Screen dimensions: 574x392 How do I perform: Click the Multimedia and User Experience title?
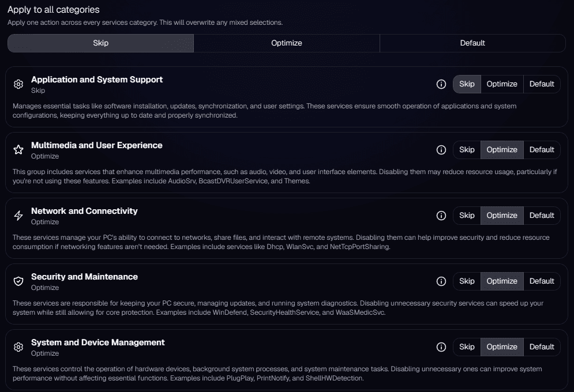(97, 145)
